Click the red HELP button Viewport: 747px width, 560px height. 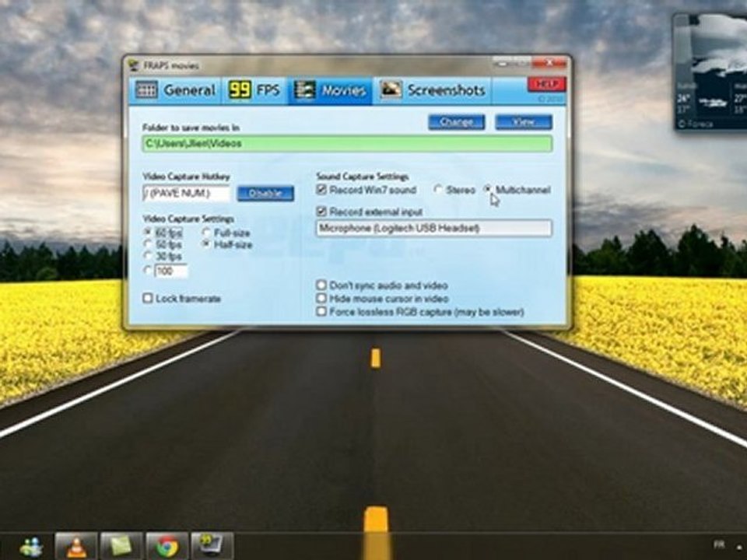[x=546, y=84]
